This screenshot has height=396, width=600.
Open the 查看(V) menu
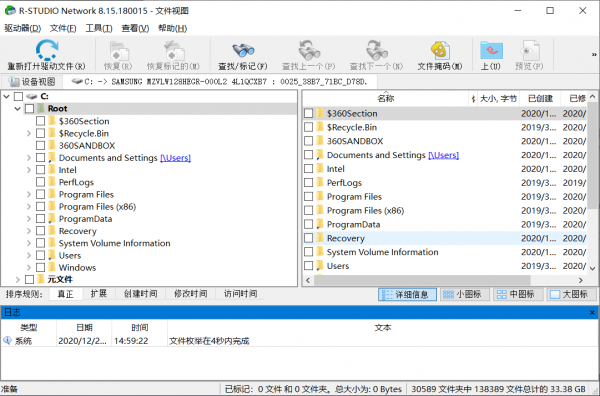135,28
